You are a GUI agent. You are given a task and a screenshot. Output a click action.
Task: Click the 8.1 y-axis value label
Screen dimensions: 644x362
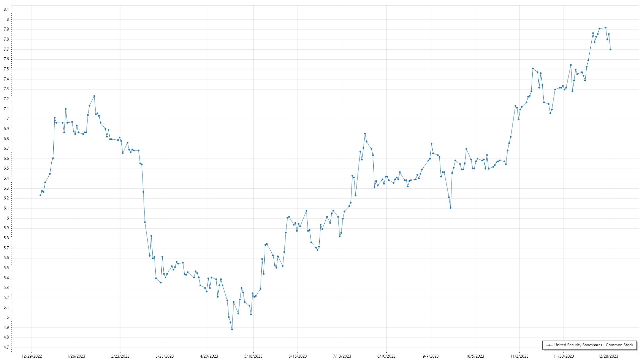(6, 9)
